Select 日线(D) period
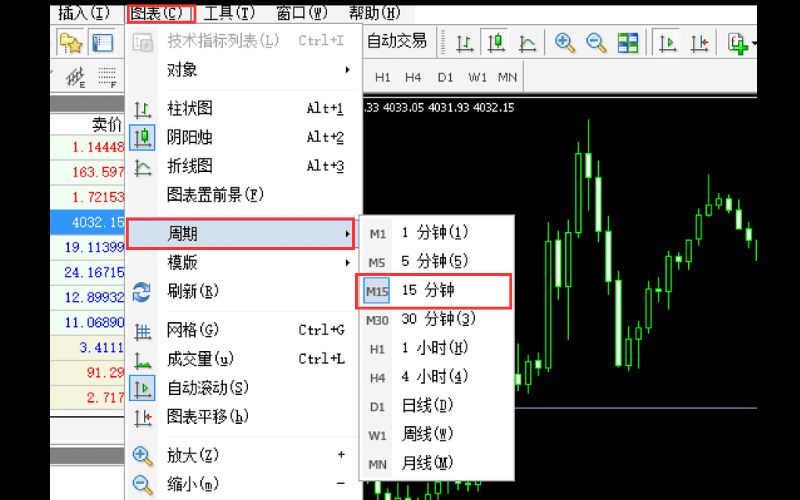 coord(437,406)
